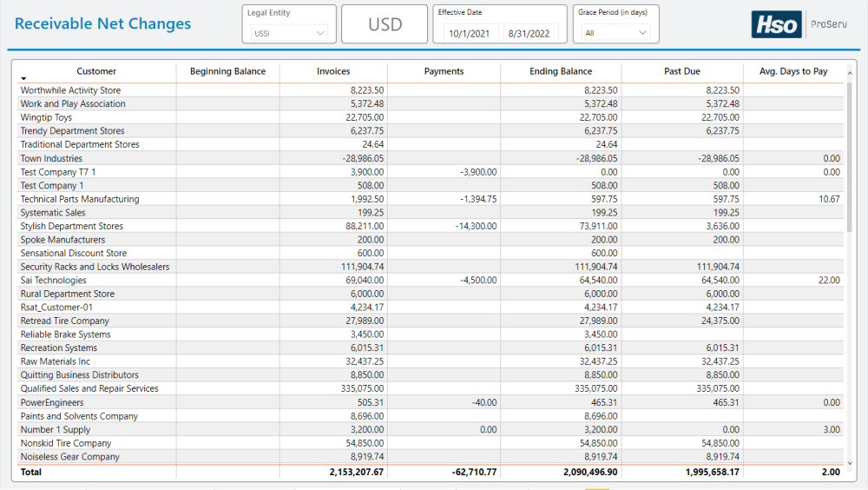
Task: Click the scroll down arrow of table
Action: pyautogui.click(x=850, y=463)
